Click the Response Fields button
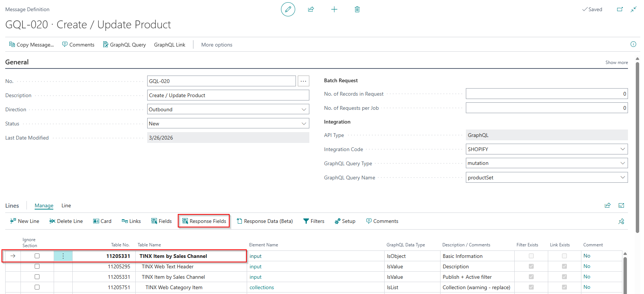 204,221
